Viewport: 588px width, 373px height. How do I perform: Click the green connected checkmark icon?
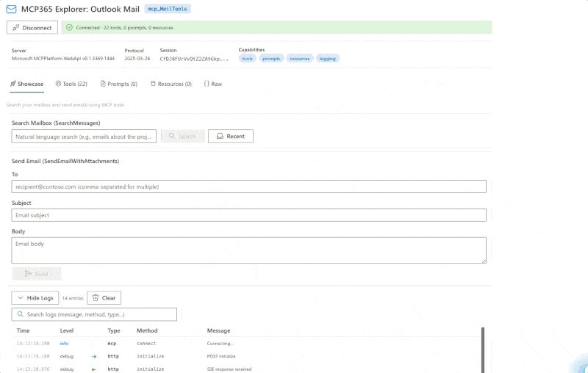pos(69,27)
